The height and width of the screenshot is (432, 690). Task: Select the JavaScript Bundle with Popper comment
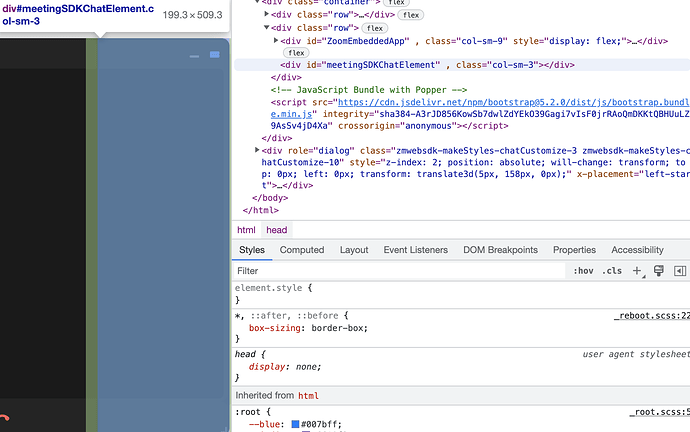point(369,90)
